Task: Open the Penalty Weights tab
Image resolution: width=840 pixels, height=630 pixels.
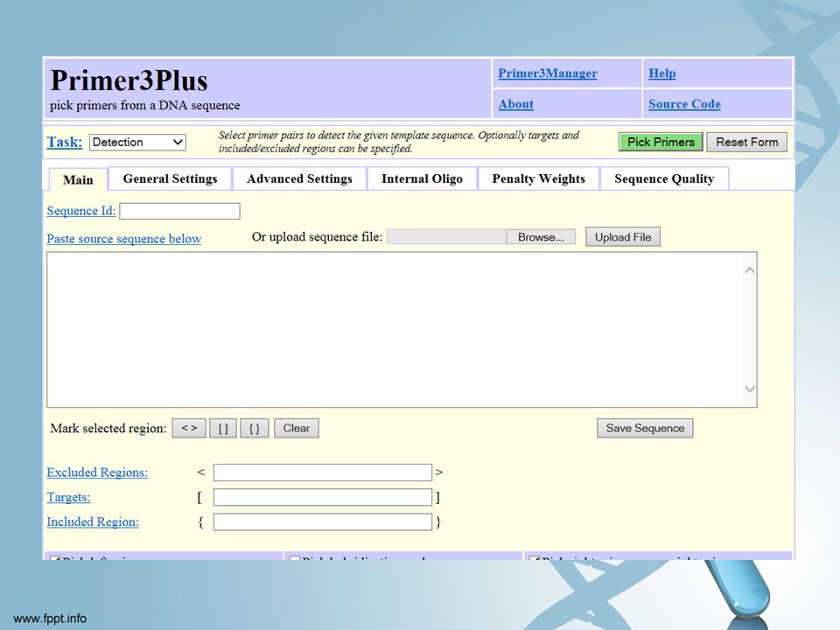Action: [x=538, y=178]
